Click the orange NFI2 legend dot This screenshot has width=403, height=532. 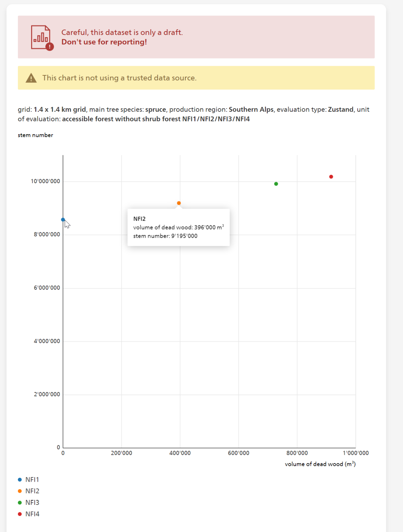pyautogui.click(x=19, y=491)
